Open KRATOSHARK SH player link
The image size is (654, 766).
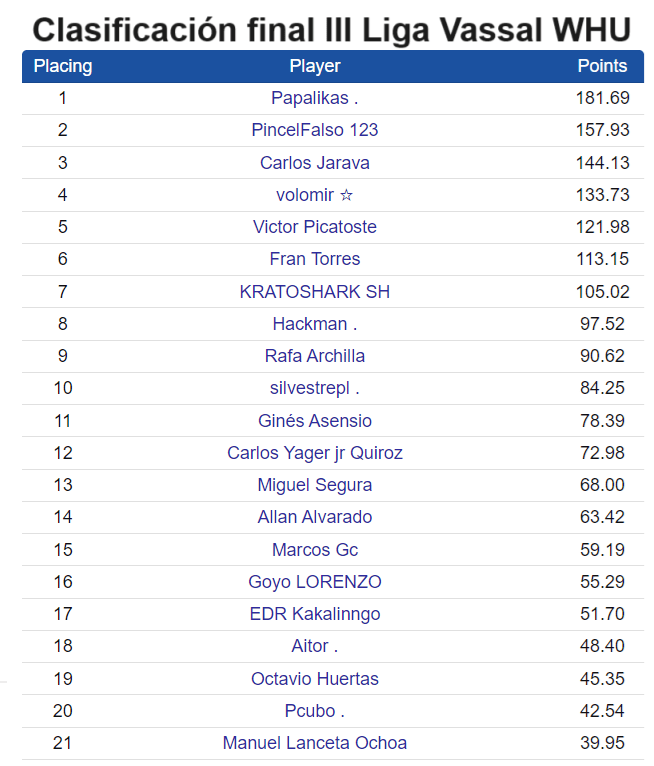[315, 292]
